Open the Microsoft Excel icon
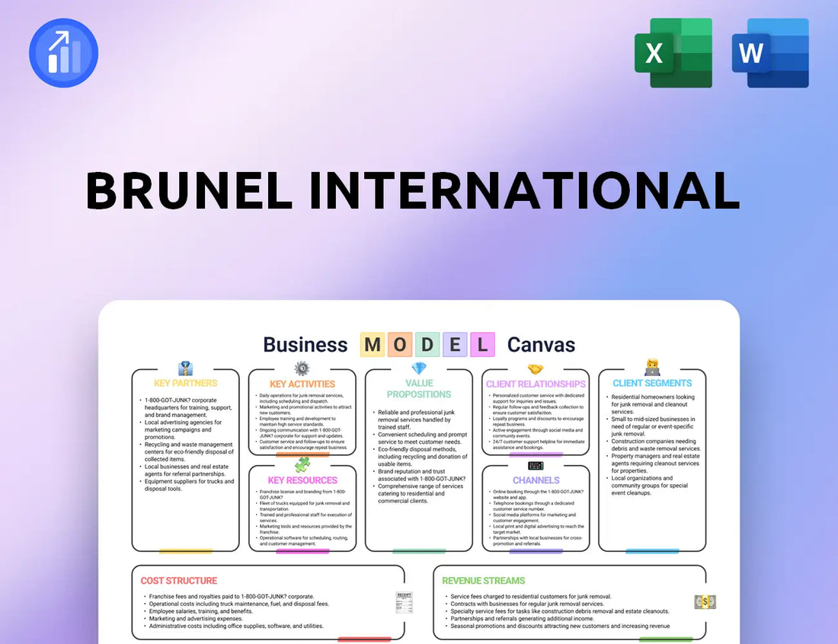838x644 pixels. tap(673, 53)
